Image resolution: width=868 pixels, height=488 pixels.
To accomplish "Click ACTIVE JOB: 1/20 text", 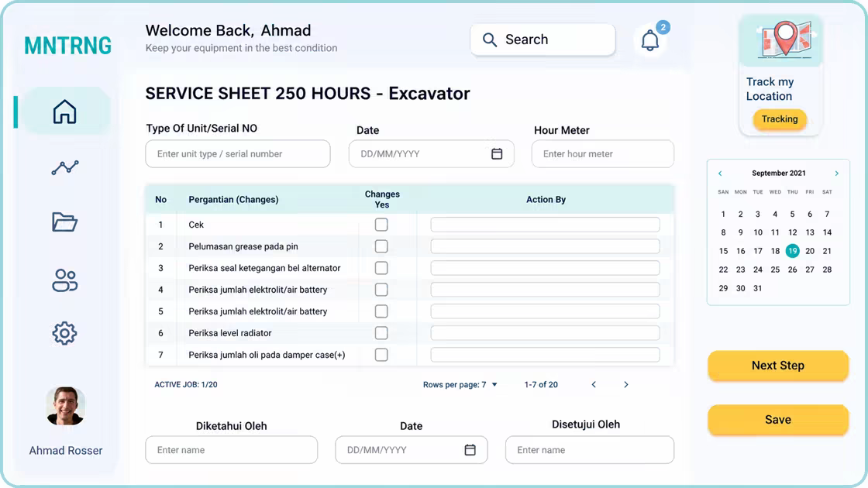I will pyautogui.click(x=186, y=384).
